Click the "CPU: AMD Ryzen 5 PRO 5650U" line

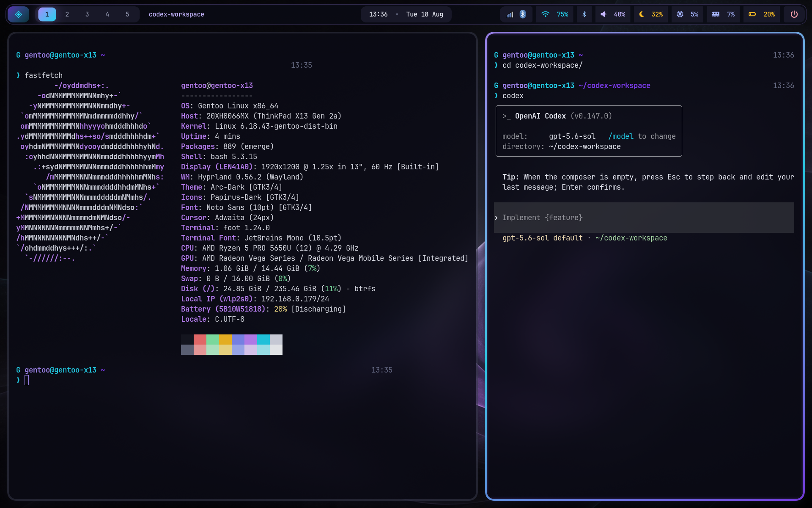(x=270, y=248)
